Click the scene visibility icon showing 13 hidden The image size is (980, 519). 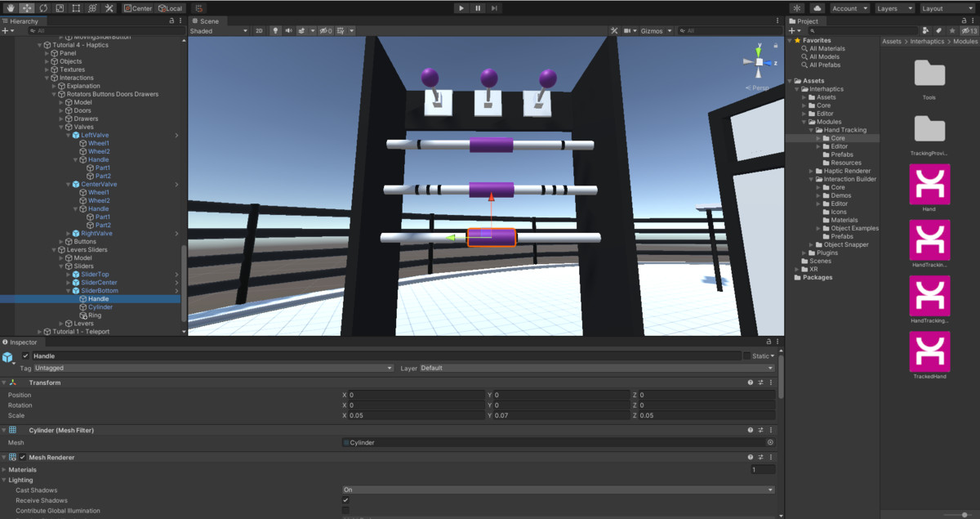coord(968,30)
